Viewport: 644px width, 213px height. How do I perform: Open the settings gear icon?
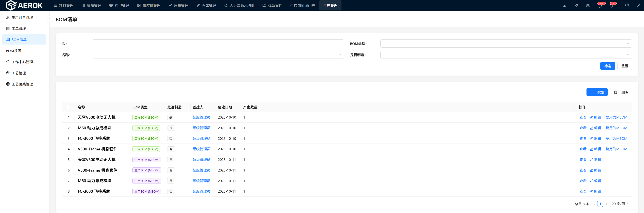tap(588, 6)
